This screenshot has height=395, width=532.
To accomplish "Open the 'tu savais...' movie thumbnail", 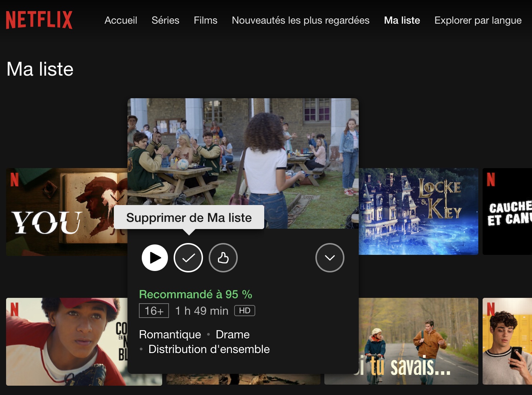I will point(419,341).
